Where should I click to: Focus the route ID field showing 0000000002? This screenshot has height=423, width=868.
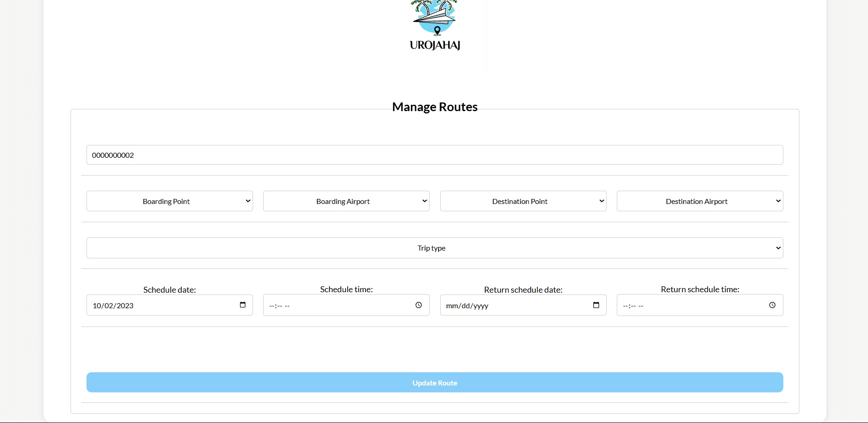[x=435, y=155]
